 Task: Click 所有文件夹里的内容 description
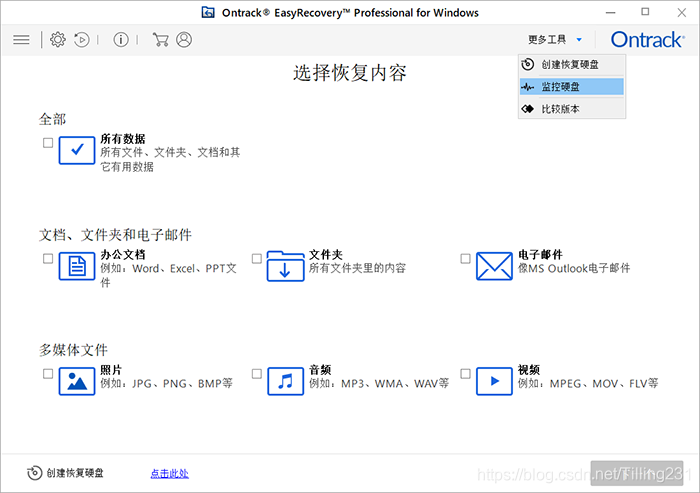coord(357,268)
